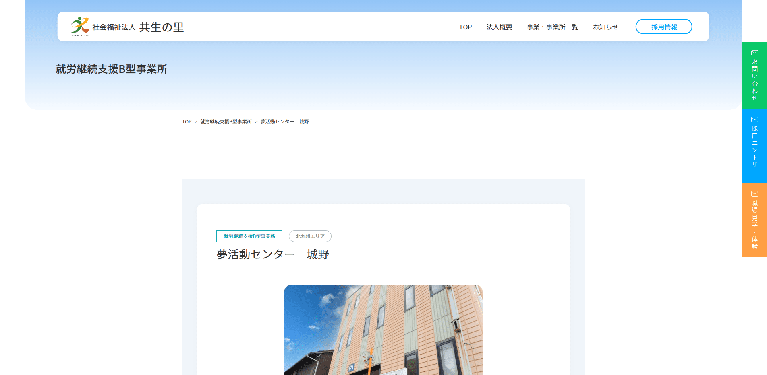Open the 事業・事業所一覧 header menu item

click(553, 27)
